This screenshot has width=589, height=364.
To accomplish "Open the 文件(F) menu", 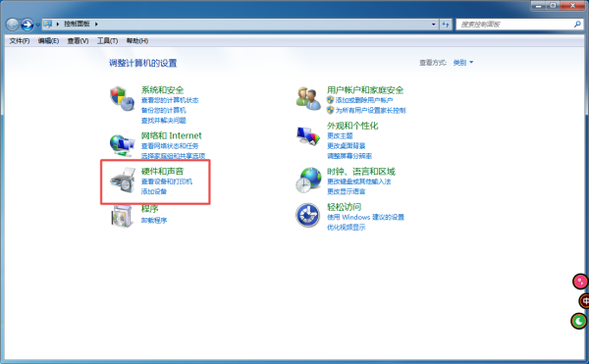I will (20, 40).
